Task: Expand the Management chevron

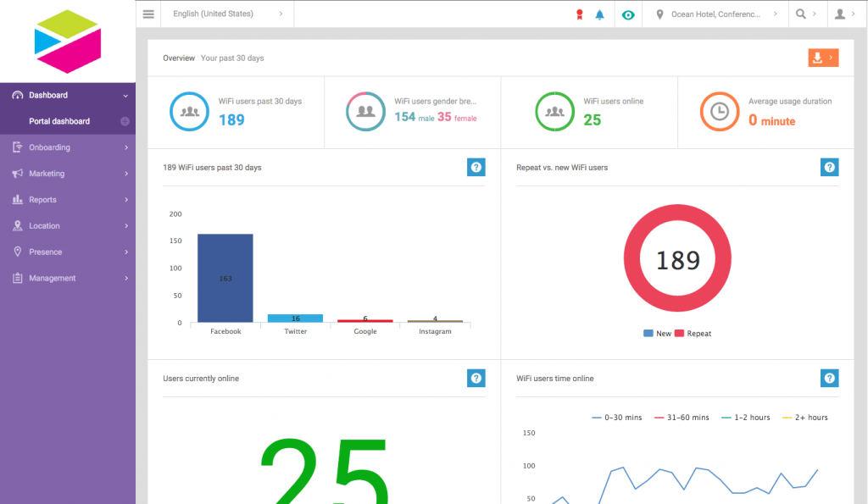Action: coord(126,279)
